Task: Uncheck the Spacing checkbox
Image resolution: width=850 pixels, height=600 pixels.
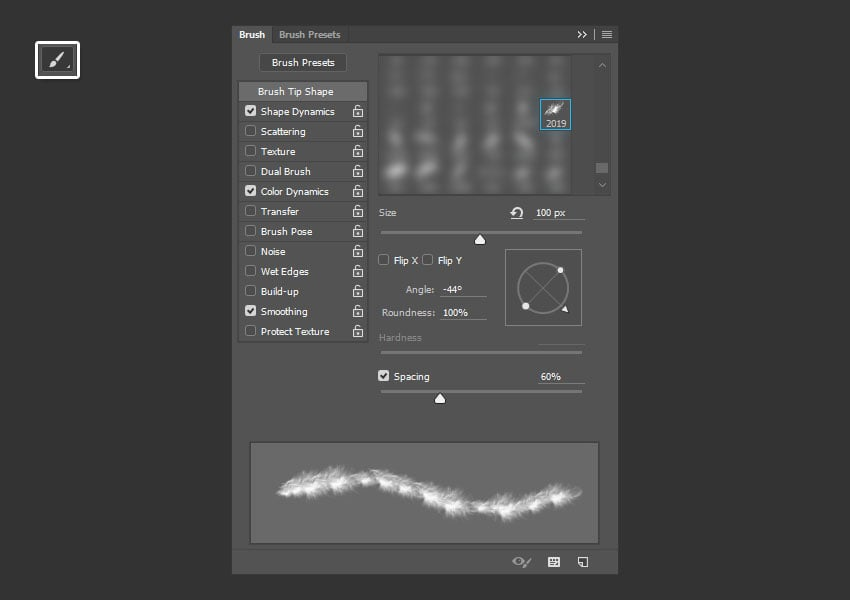Action: tap(384, 377)
